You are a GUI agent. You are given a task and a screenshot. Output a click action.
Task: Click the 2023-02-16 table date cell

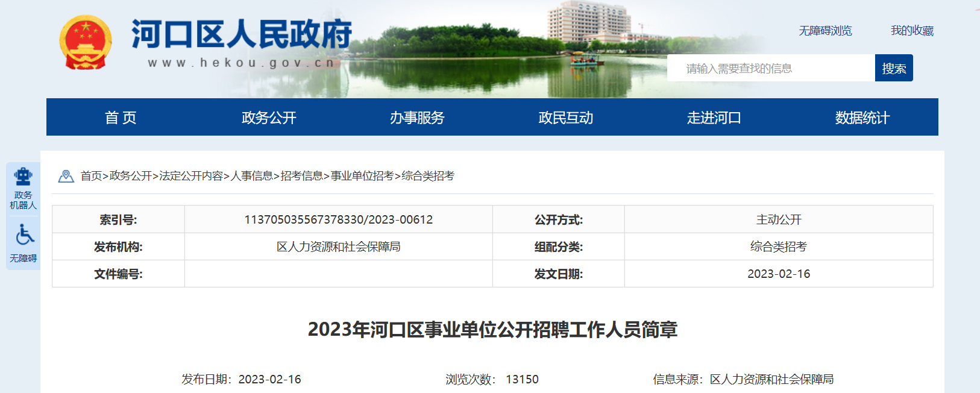(779, 274)
